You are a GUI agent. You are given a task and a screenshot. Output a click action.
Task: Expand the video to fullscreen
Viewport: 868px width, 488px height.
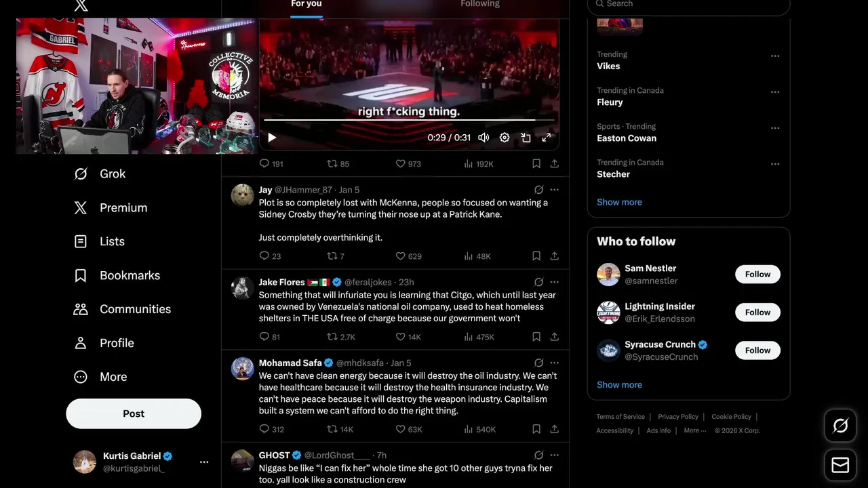coord(547,138)
